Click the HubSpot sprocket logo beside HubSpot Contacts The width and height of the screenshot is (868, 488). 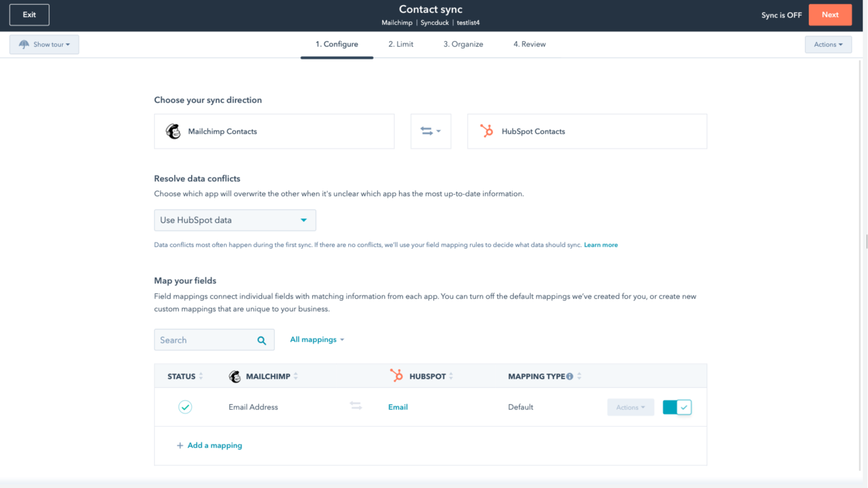pos(487,131)
